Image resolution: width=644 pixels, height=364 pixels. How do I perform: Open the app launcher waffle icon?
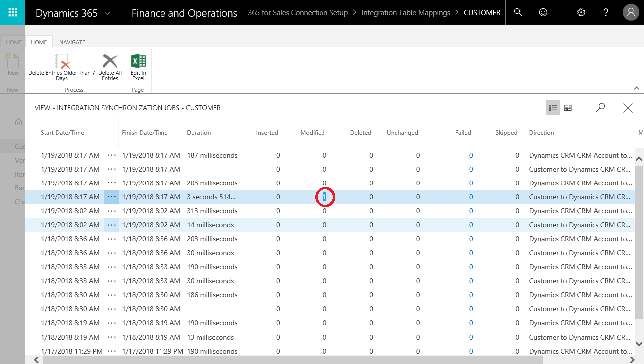13,12
